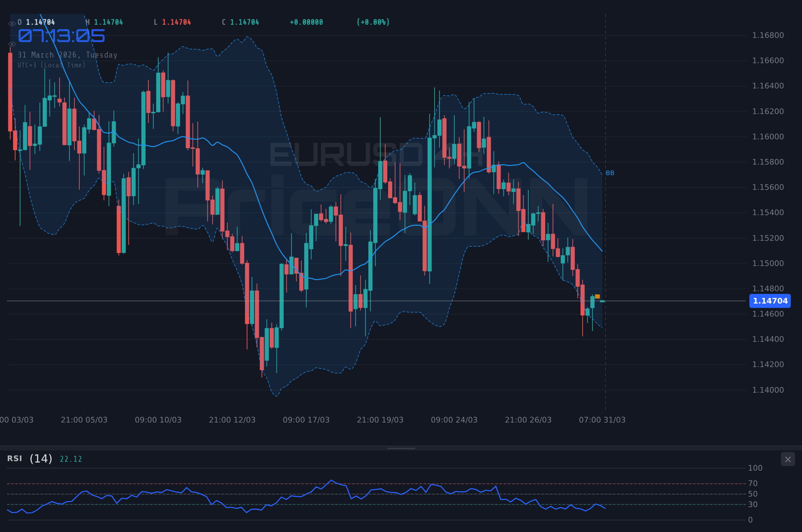802x532 pixels.
Task: Click the current price label 1.14704 on axis
Action: [x=770, y=301]
